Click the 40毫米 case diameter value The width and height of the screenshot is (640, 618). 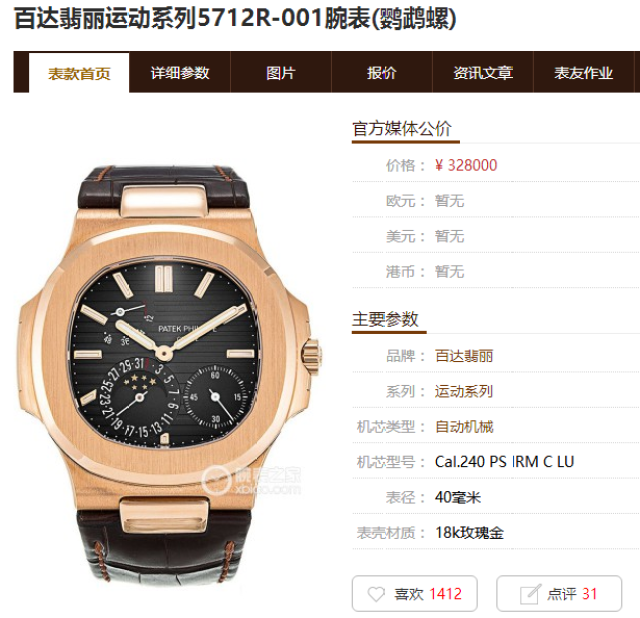[458, 498]
